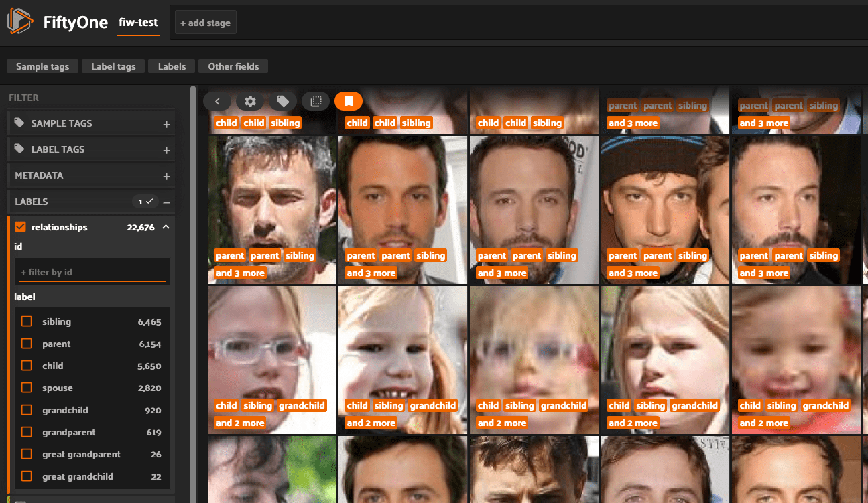This screenshot has height=503, width=868.
Task: Enable the spouse label checkbox
Action: [x=27, y=388]
